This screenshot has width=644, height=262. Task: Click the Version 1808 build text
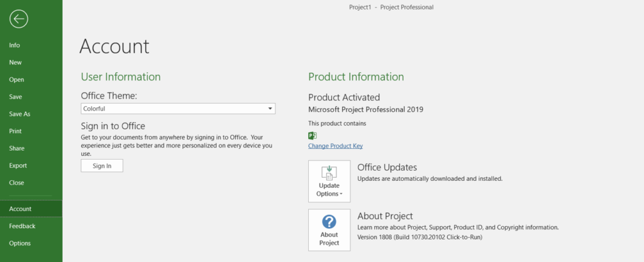click(419, 237)
